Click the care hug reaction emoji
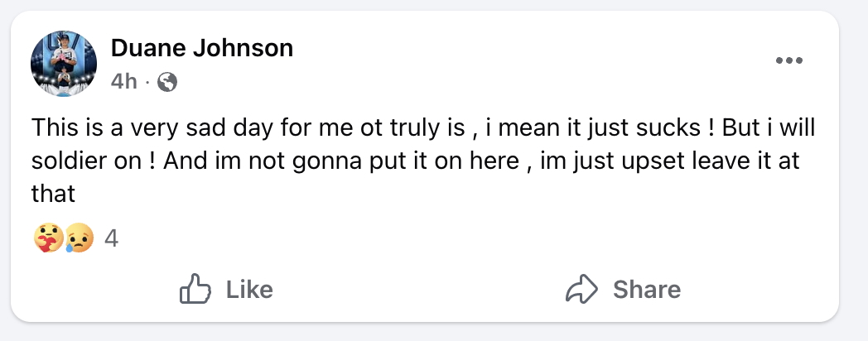This screenshot has width=868, height=341. [48, 239]
